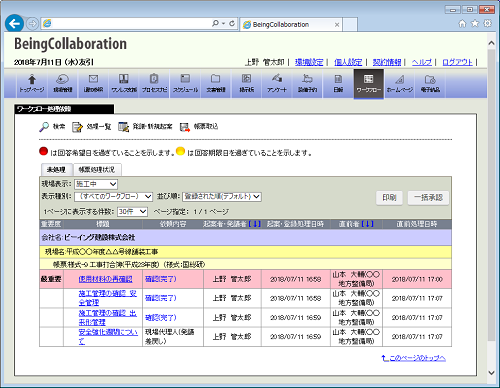Click the 帳票取込 import icon
500x388 pixels.
coord(185,127)
